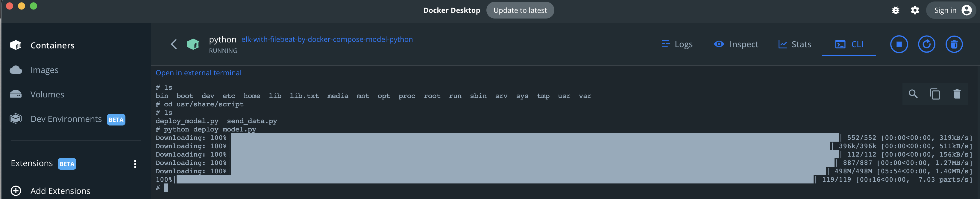Click the Sign in button
This screenshot has height=199, width=980.
951,10
